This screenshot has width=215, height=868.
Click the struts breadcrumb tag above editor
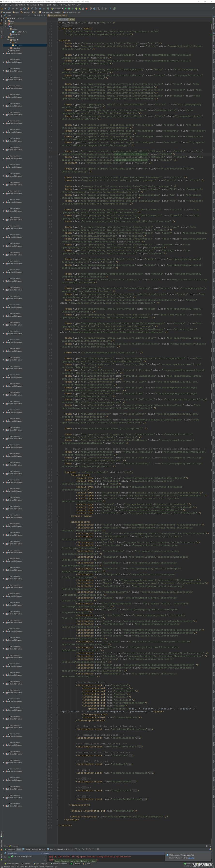[x=63, y=19]
